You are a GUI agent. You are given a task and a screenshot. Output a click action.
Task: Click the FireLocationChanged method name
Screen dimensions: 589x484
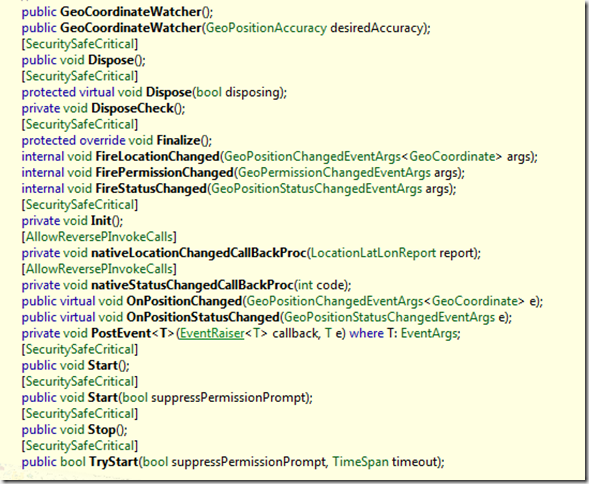coord(158,157)
